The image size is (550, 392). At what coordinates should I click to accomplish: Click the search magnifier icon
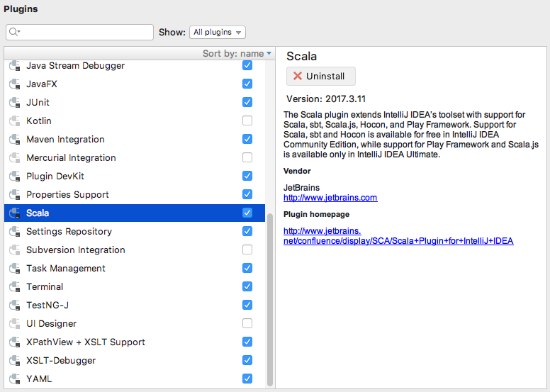[14, 32]
